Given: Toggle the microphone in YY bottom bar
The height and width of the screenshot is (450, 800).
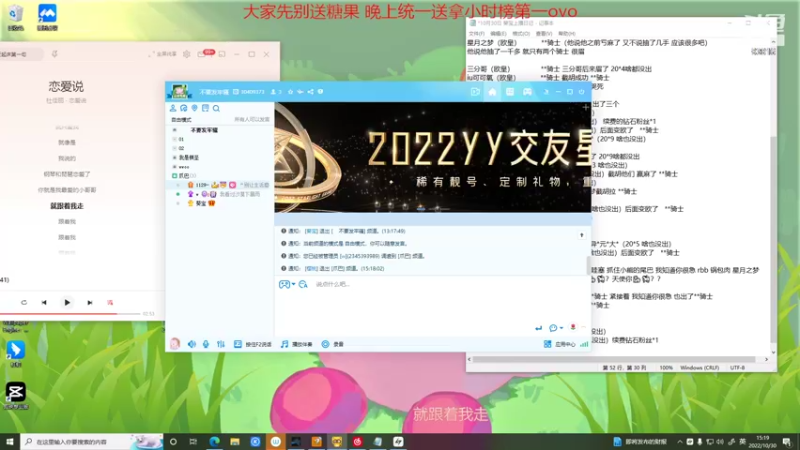Looking at the screenshot, I should click(x=206, y=344).
